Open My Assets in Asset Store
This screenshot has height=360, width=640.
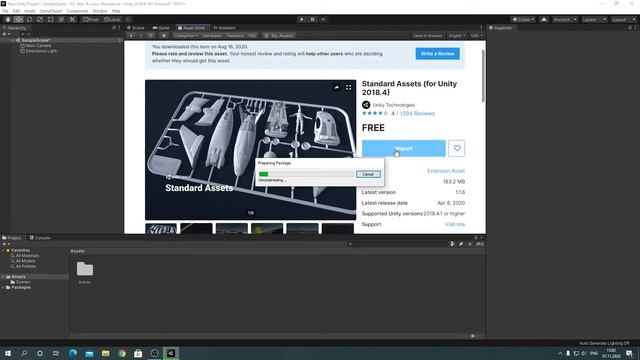[279, 36]
